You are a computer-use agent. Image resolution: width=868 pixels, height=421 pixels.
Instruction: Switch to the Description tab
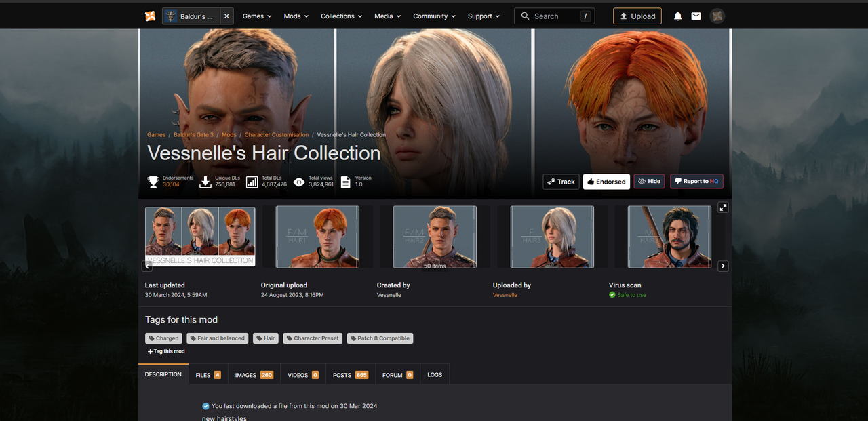163,374
